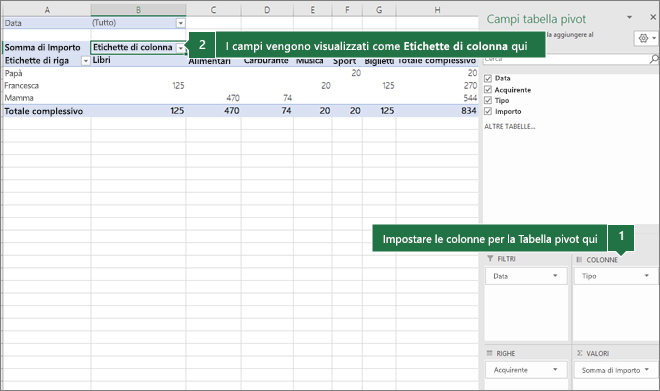Close the Campi tabella pivot pane
Image resolution: width=660 pixels, height=391 pixels.
(653, 17)
